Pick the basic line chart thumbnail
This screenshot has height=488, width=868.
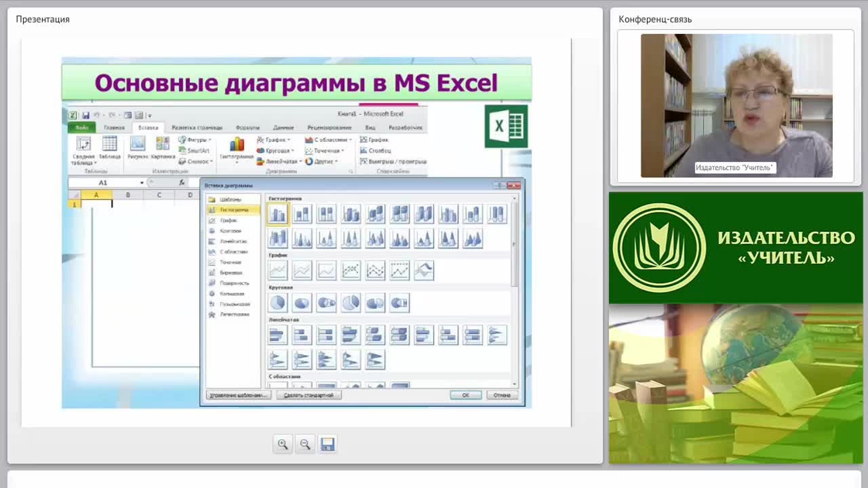pos(277,270)
